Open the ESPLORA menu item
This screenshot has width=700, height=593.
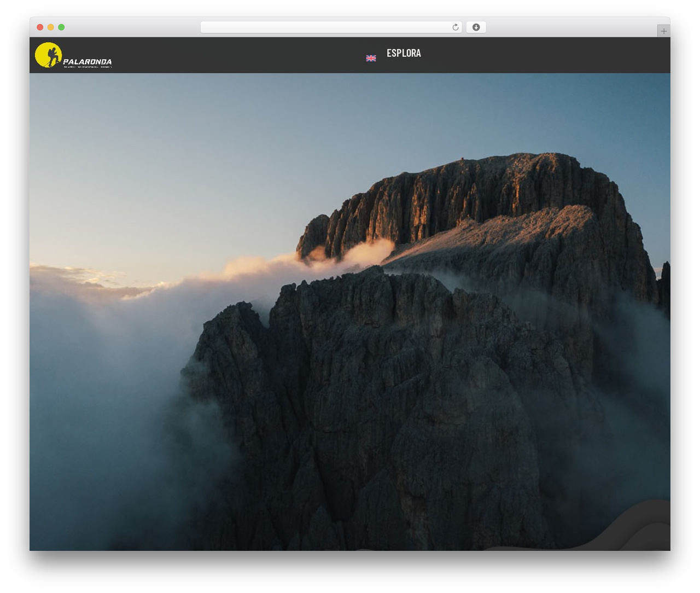coord(404,53)
